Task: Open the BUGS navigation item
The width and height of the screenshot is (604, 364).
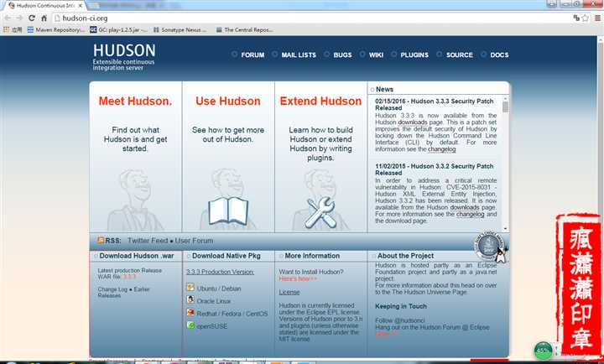Action: [342, 55]
